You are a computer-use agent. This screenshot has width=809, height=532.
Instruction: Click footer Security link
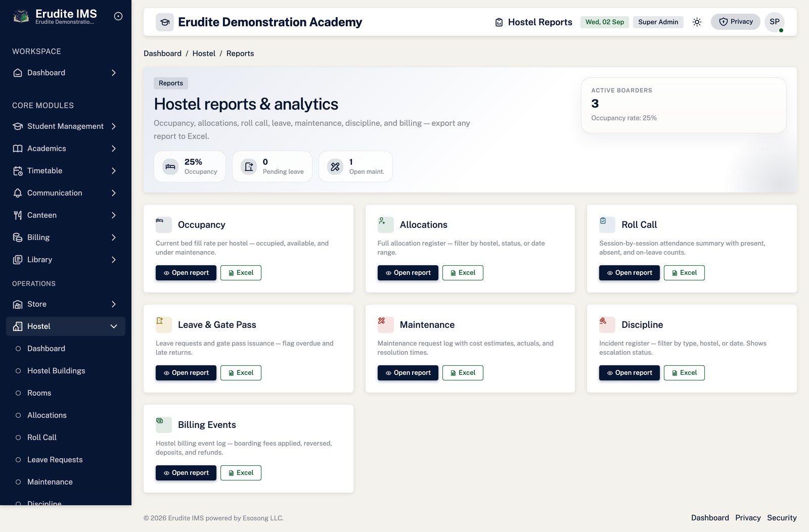pyautogui.click(x=782, y=518)
